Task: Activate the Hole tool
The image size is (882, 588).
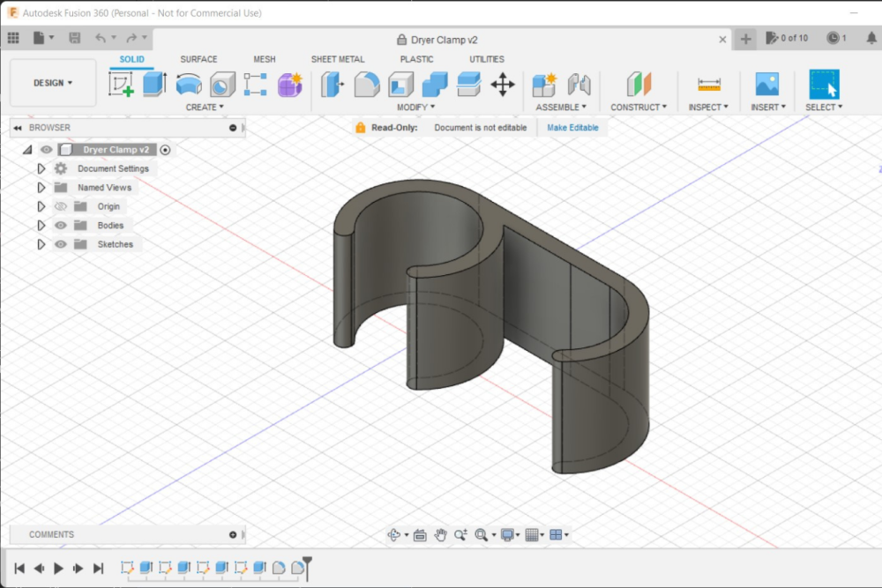Action: pos(222,85)
